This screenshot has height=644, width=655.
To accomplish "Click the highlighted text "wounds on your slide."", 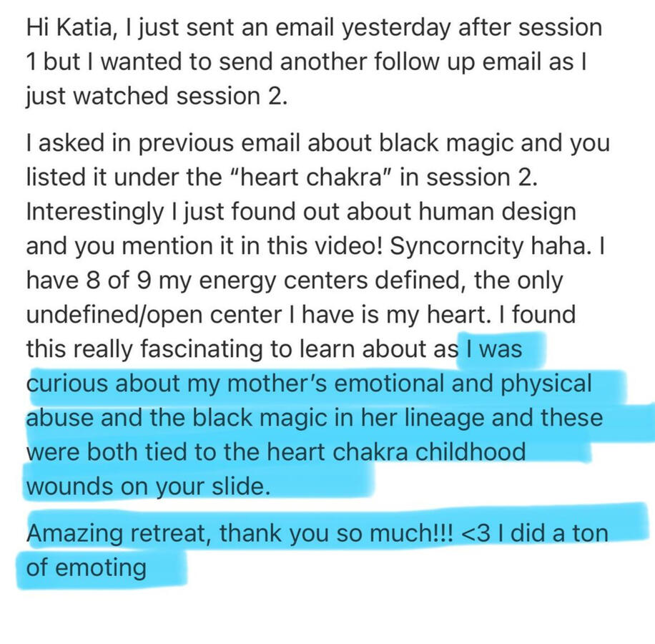I will point(148,486).
